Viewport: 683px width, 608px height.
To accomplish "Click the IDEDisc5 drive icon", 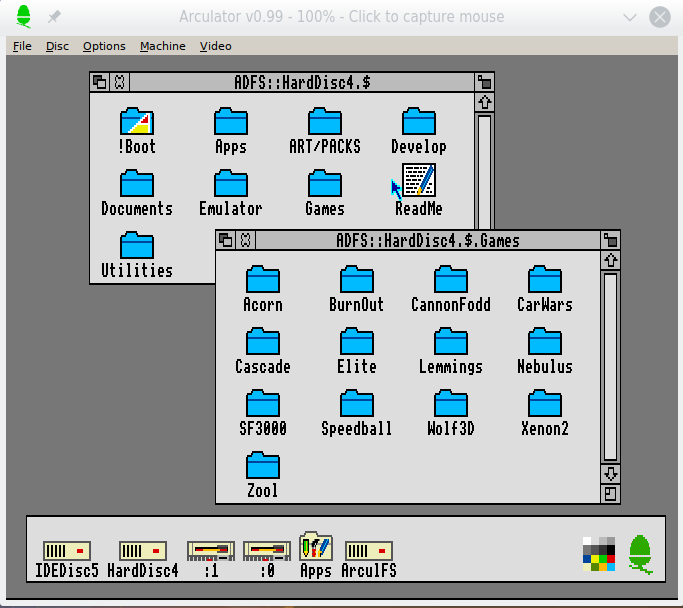I will (x=67, y=551).
